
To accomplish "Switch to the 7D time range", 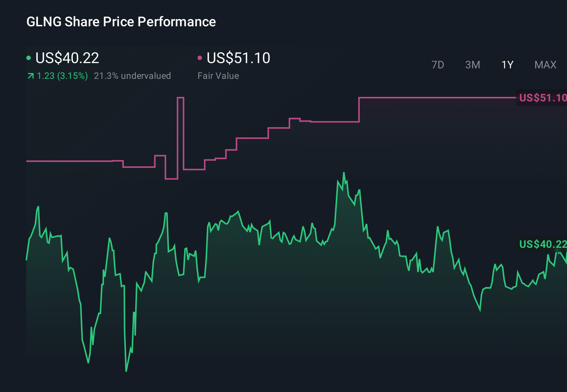I will pos(438,65).
